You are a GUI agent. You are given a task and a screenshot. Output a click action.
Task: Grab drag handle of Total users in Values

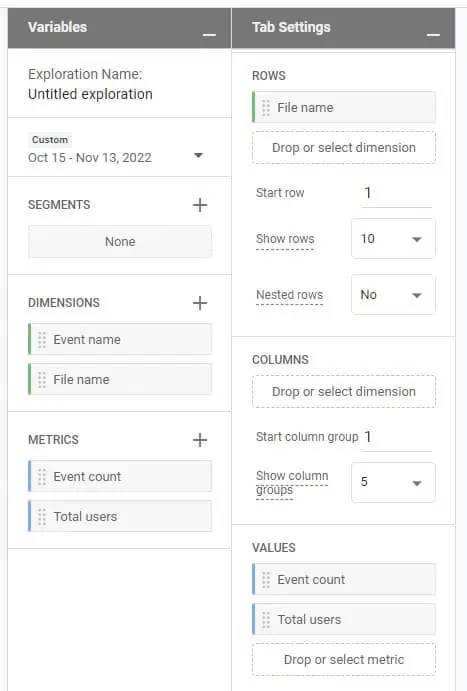click(x=266, y=620)
